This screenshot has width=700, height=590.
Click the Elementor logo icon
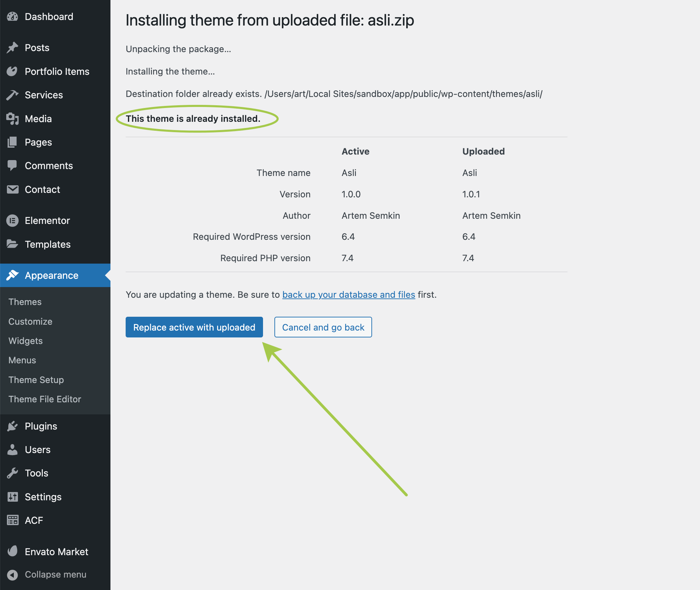[12, 220]
